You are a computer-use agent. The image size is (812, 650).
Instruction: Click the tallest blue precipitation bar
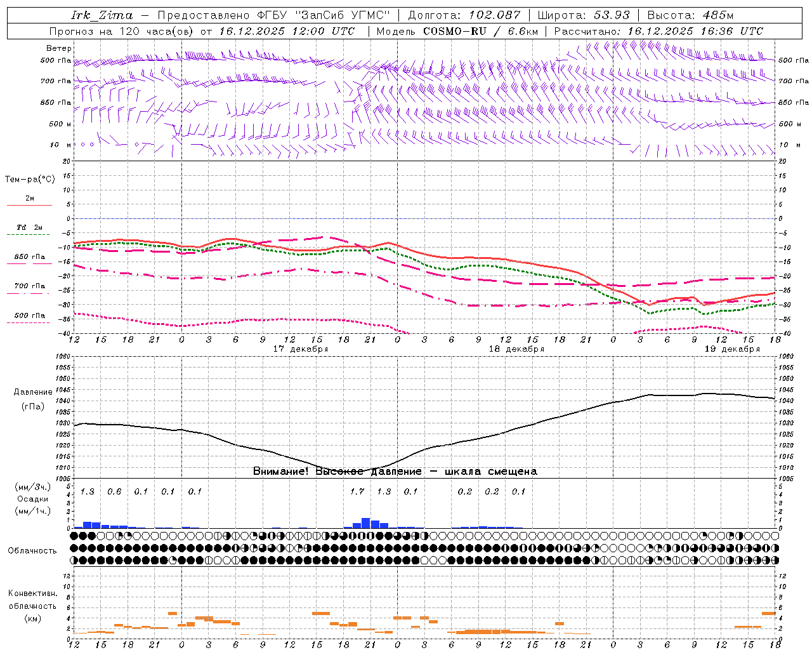[366, 523]
